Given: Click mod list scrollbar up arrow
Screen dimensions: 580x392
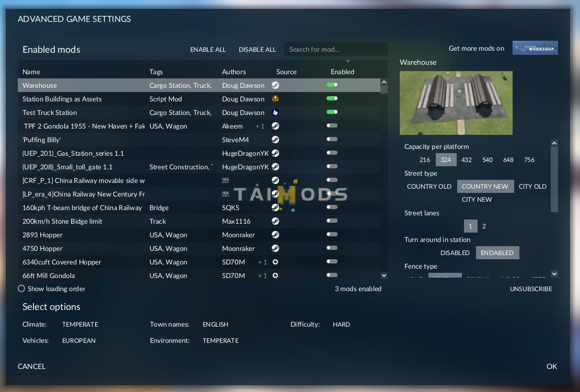Looking at the screenshot, I should click(x=384, y=82).
